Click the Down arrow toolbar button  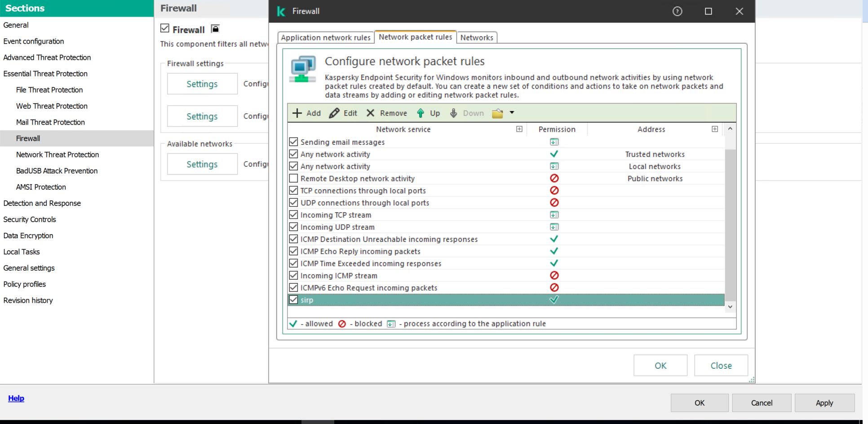point(453,113)
